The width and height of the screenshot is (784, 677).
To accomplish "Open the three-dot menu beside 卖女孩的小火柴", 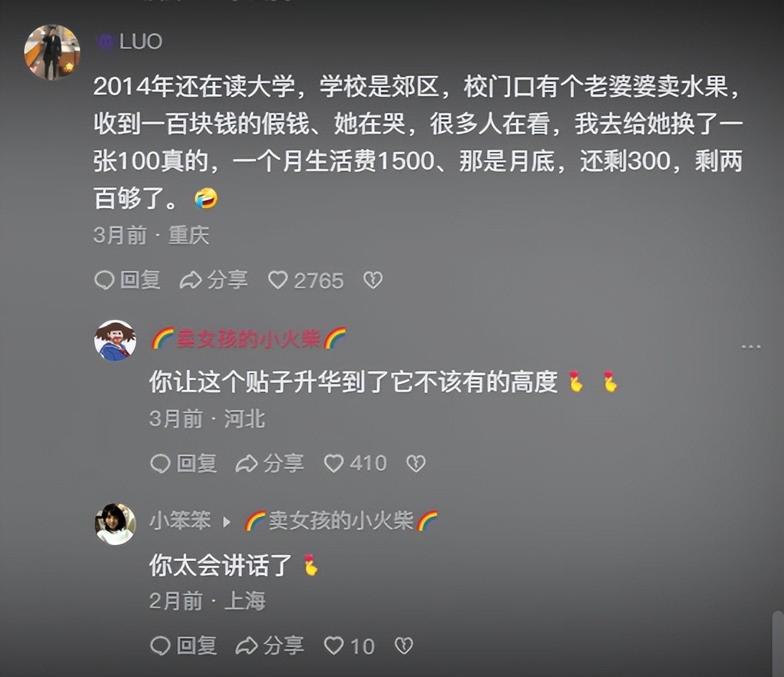I will tap(751, 346).
